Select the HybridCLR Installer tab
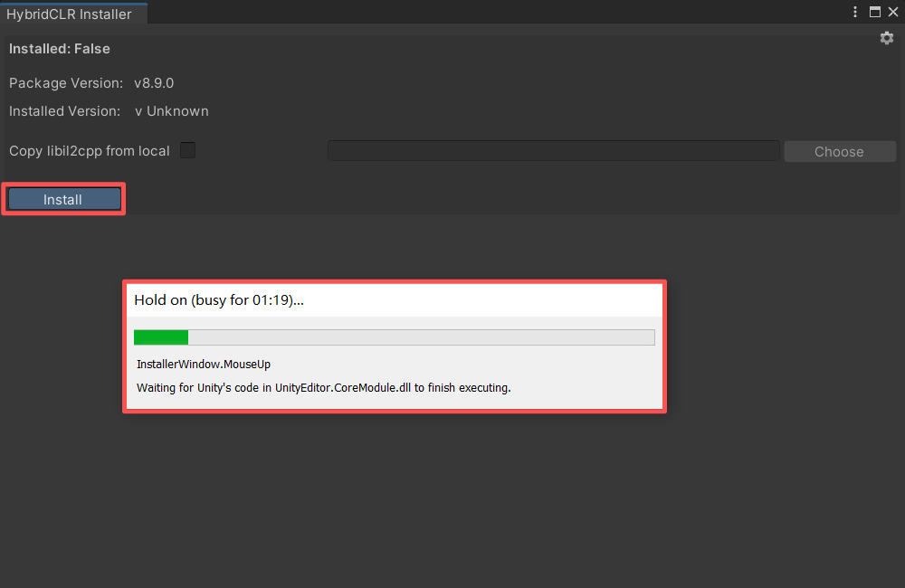 pyautogui.click(x=70, y=14)
